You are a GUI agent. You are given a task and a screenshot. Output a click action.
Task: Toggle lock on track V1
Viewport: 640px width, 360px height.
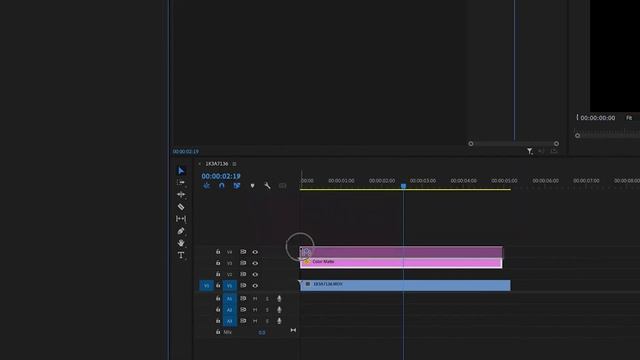click(218, 285)
